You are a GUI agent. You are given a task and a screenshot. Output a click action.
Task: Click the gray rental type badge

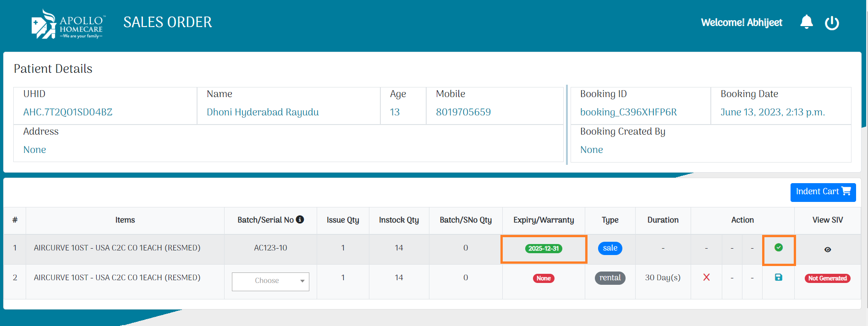coord(610,278)
